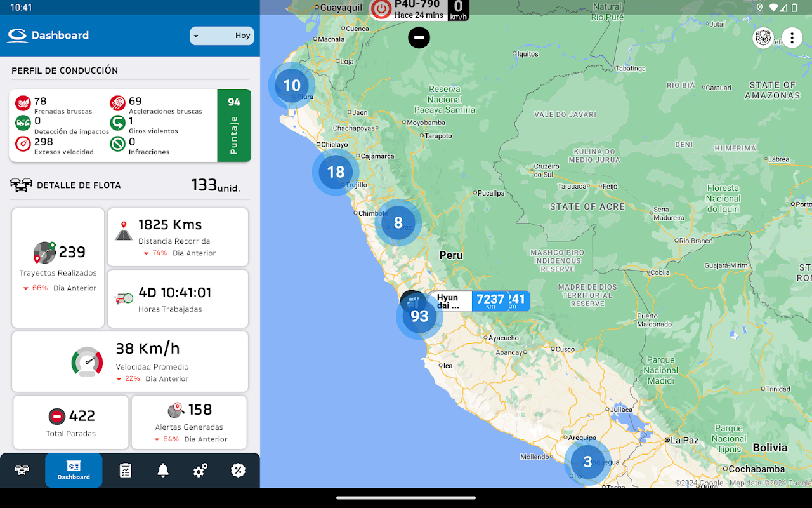Click the Frenadas bruscas brake icon

point(23,104)
